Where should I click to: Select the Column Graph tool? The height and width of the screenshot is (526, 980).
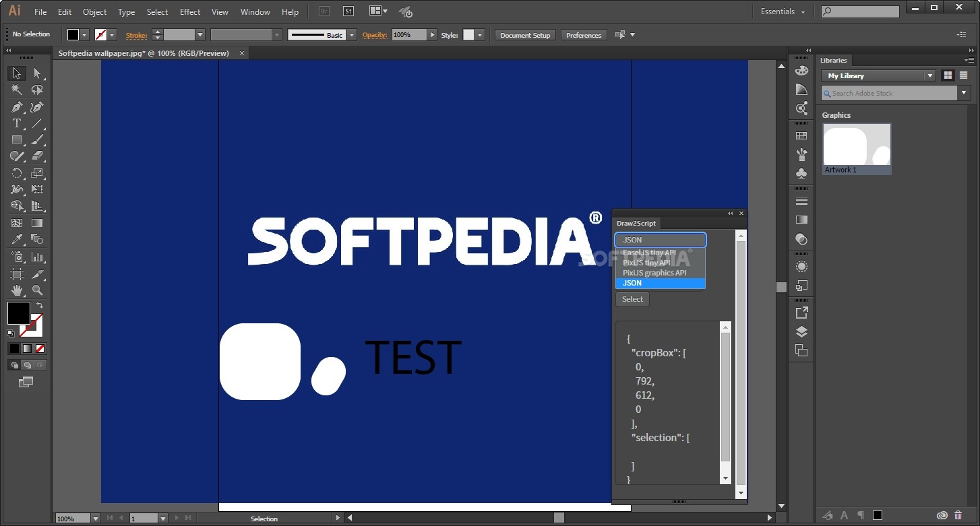37,257
